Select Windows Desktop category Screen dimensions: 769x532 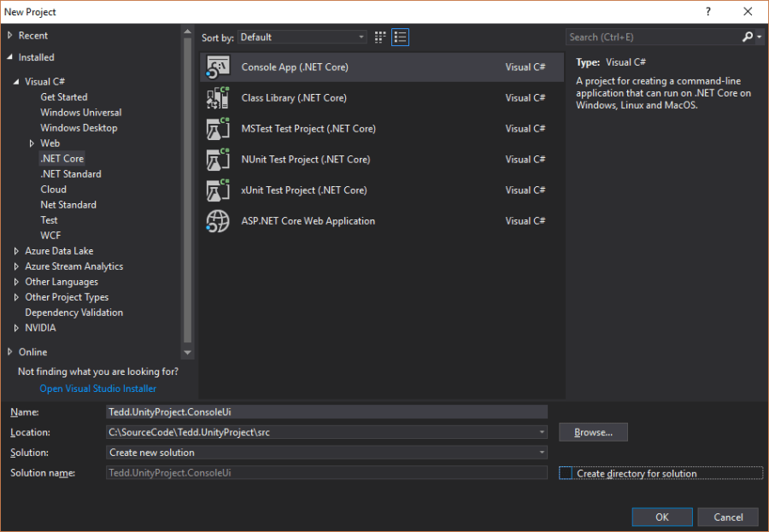[x=79, y=128]
